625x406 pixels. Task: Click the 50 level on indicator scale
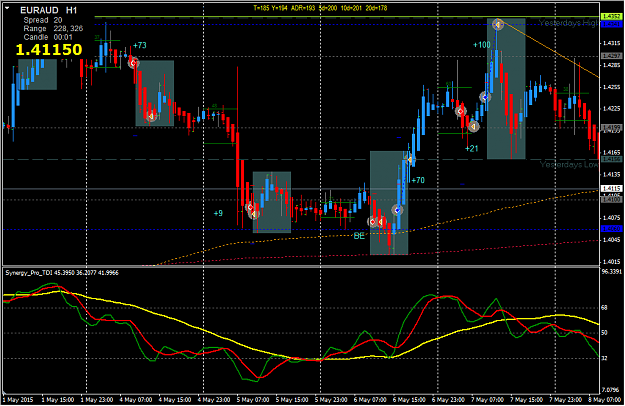[x=604, y=333]
